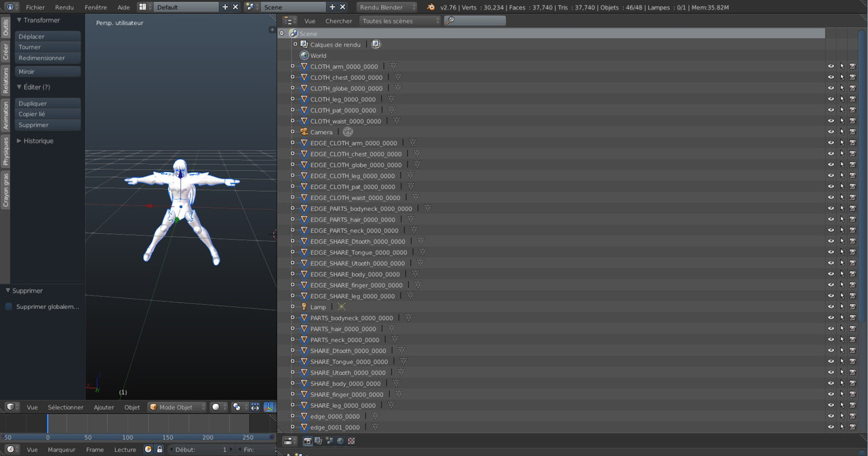Image resolution: width=868 pixels, height=456 pixels.
Task: Open the Aide menu
Action: [123, 7]
